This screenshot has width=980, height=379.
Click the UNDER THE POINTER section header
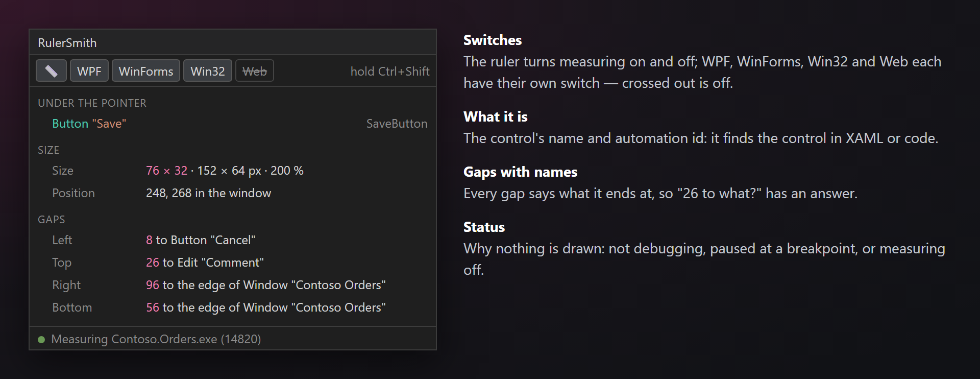coord(92,103)
